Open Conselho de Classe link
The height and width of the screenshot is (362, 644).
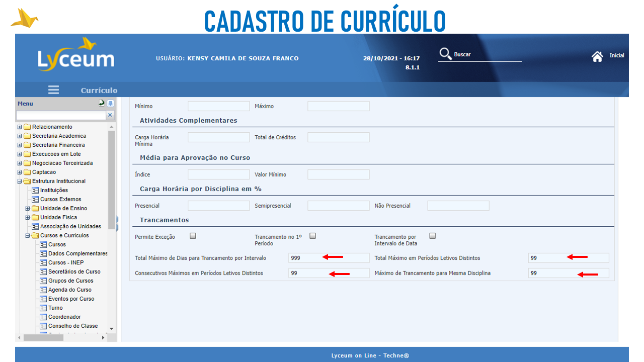point(73,326)
